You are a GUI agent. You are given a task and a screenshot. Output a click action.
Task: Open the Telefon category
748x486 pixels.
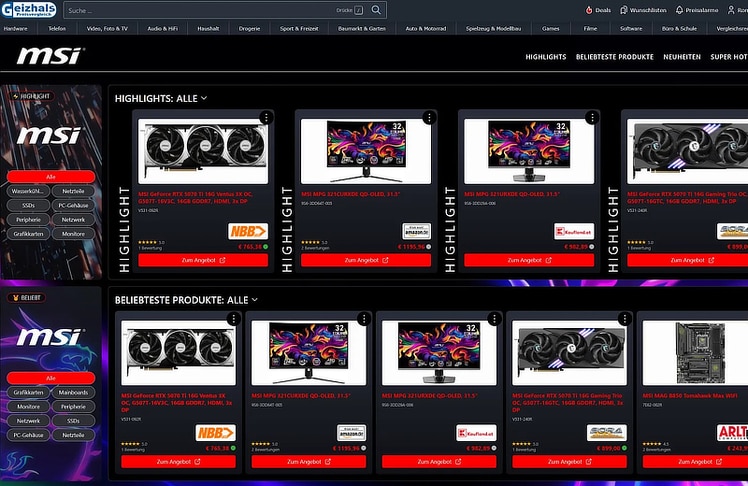point(57,29)
